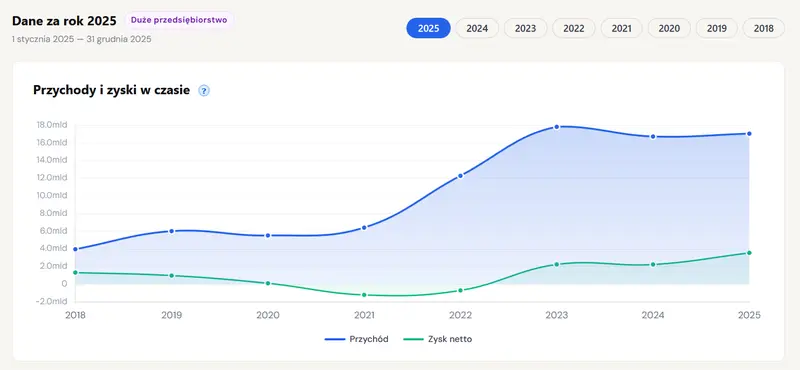Toggle the Zysk netto legend series
The width and height of the screenshot is (800, 370).
coord(438,339)
